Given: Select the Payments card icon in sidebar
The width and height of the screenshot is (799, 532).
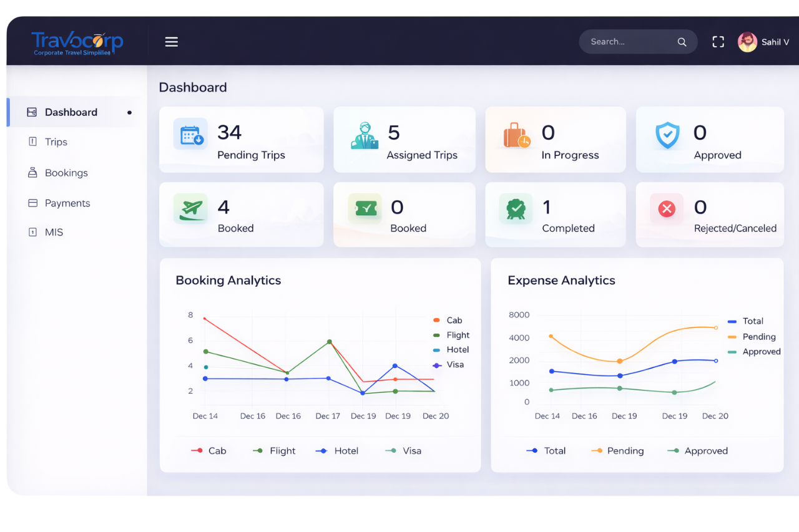Looking at the screenshot, I should [x=32, y=203].
